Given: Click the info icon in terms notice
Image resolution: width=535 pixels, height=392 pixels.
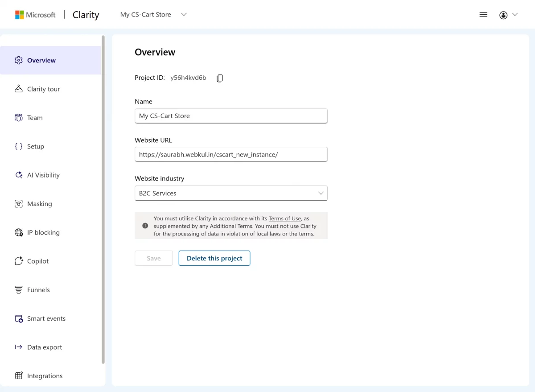Looking at the screenshot, I should [x=145, y=226].
